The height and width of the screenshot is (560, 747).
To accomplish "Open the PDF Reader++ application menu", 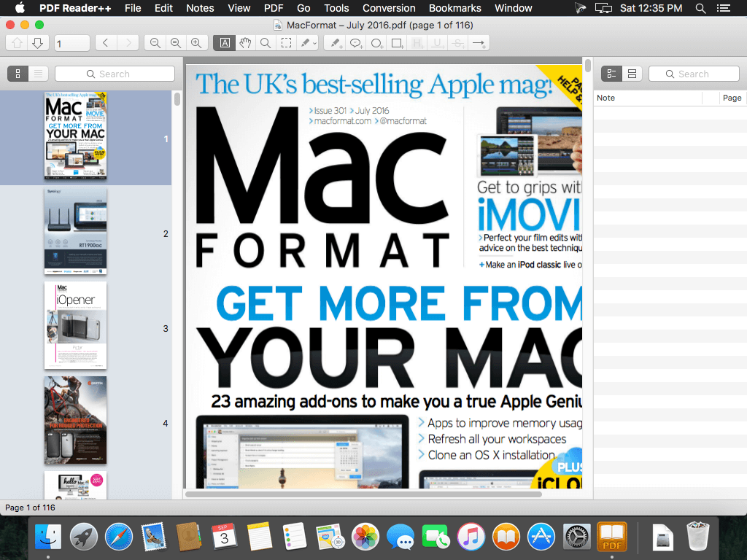I will (75, 8).
